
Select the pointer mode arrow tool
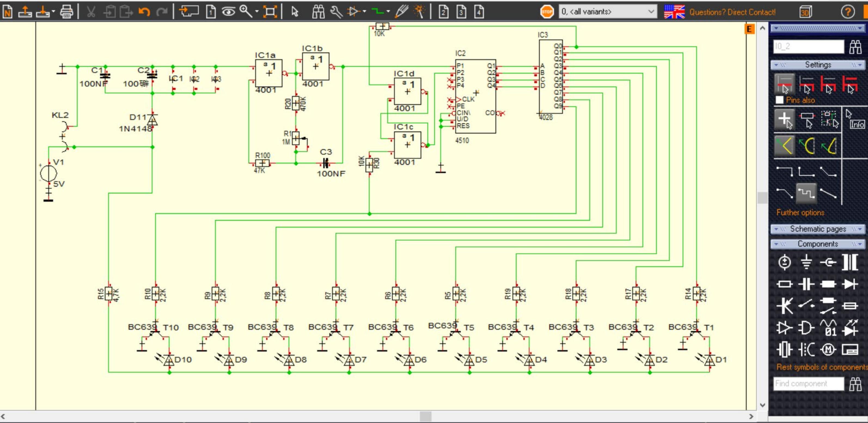tap(295, 12)
